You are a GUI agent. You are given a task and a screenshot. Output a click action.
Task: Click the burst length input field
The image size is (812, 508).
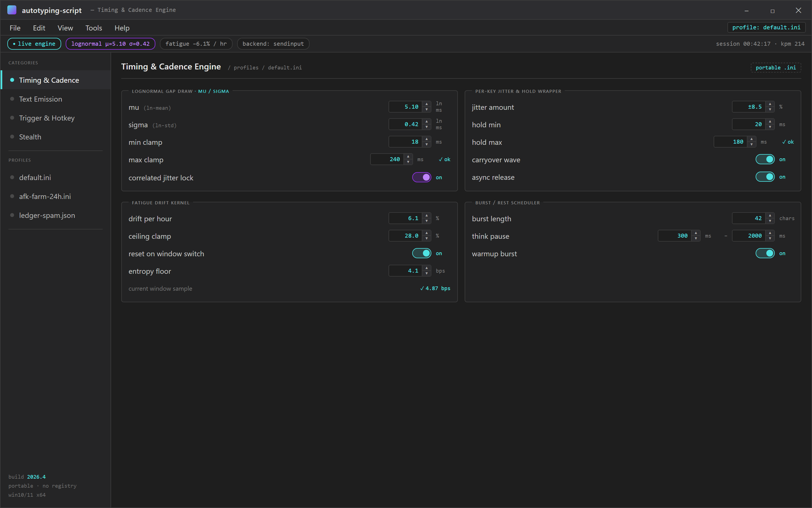point(749,218)
